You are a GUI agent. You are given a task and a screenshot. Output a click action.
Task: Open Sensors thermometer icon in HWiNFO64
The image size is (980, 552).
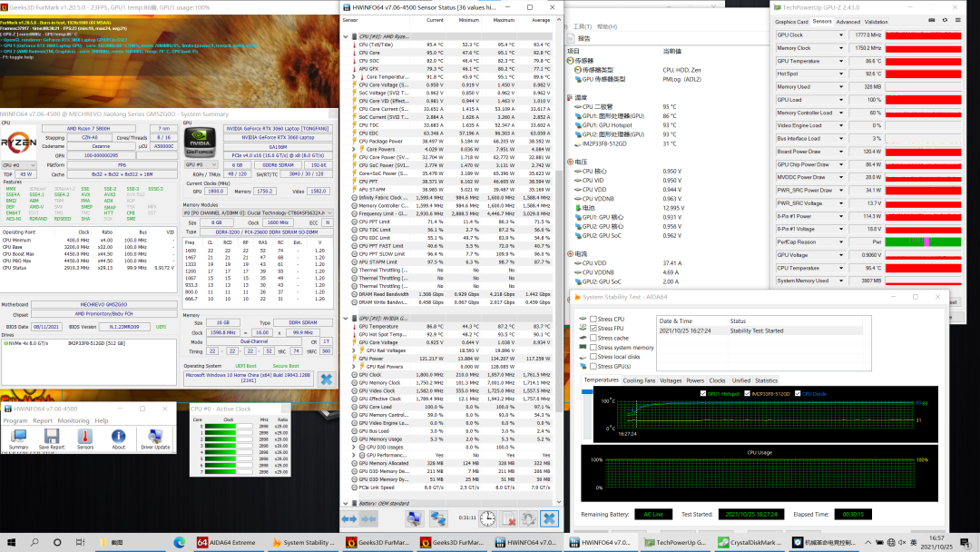pos(85,439)
